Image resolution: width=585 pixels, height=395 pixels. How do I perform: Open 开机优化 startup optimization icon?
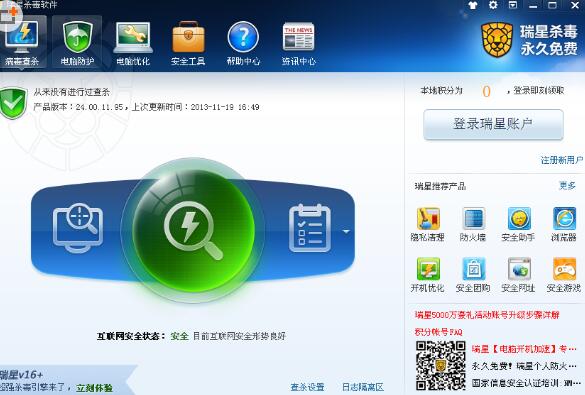coord(428,275)
